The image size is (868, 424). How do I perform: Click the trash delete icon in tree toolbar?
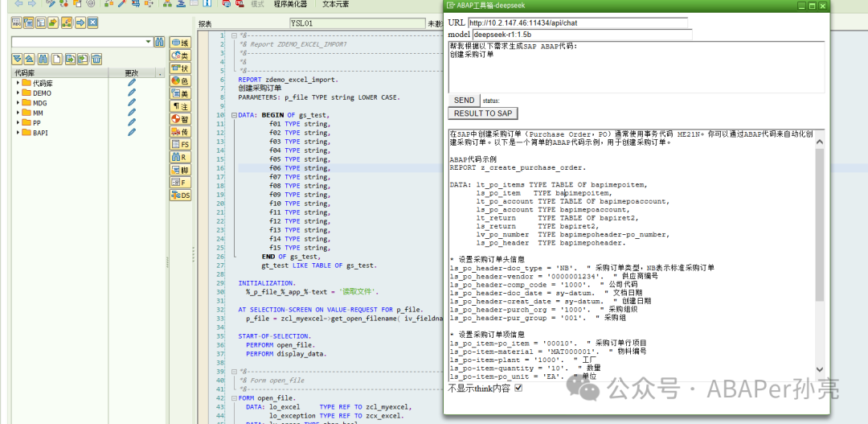pyautogui.click(x=96, y=59)
